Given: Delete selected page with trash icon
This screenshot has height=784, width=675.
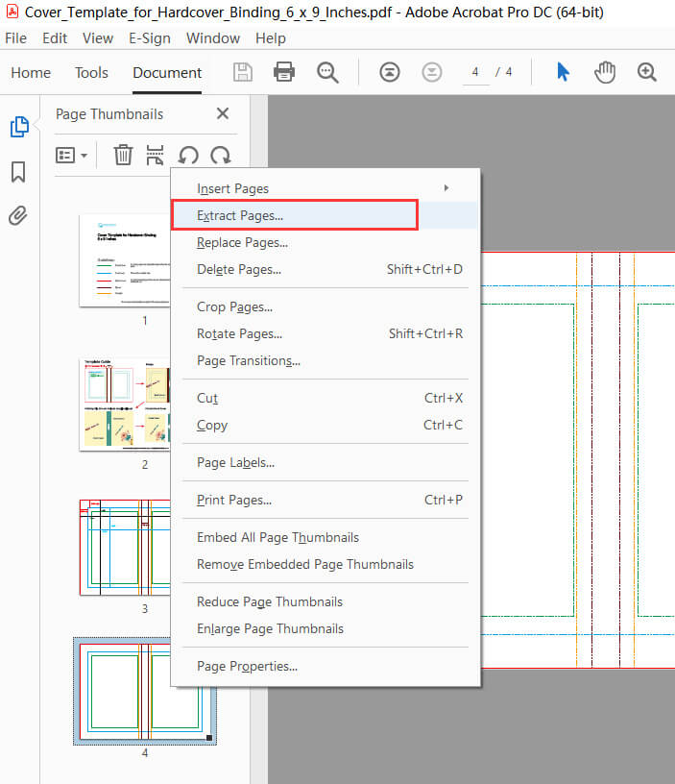Looking at the screenshot, I should point(123,155).
